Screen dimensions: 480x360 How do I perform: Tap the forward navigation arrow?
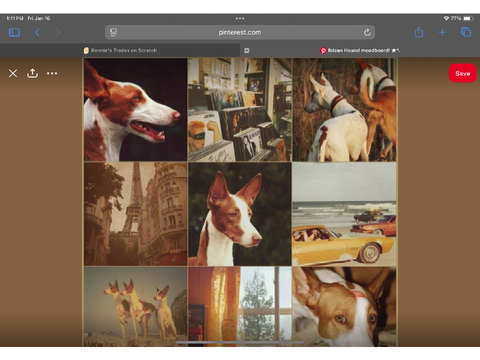(x=58, y=32)
